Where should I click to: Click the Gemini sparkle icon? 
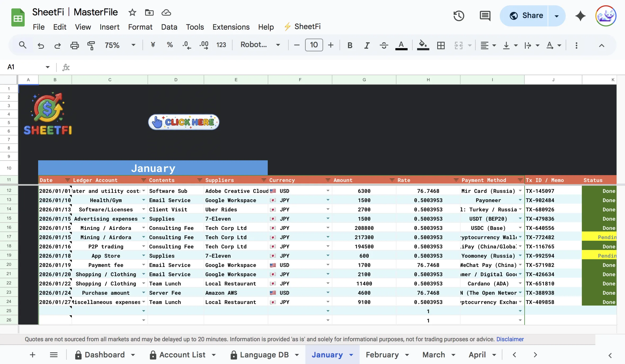(x=580, y=16)
